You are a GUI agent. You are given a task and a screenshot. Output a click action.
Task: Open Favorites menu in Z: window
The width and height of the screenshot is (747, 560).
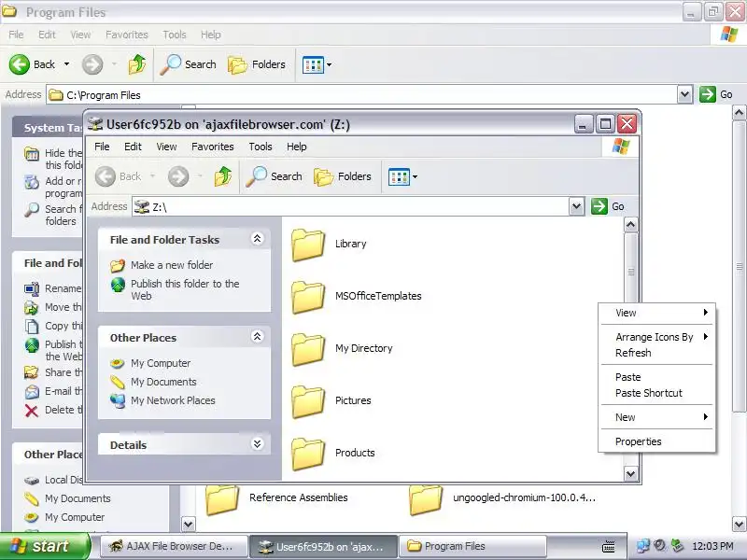pyautogui.click(x=213, y=147)
